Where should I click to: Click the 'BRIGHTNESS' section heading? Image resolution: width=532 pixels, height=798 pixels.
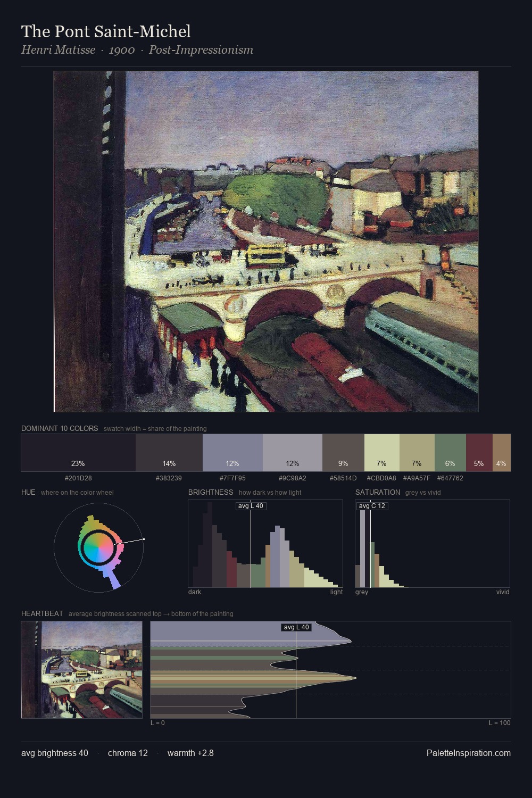tap(211, 492)
